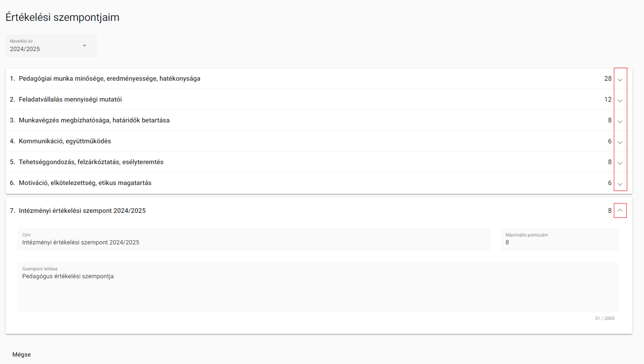The image size is (644, 364).
Task: Collapse the Intézményi értékelési szempont chevron
Action: pos(620,211)
